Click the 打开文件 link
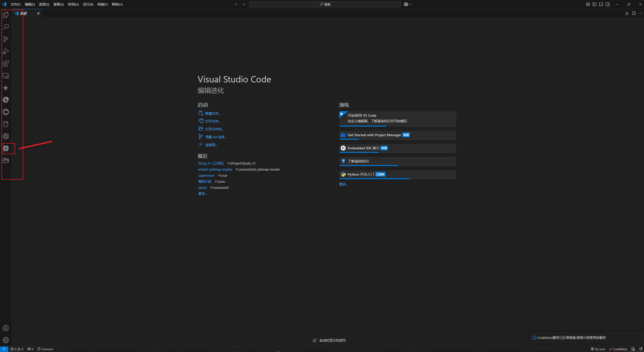 213,121
